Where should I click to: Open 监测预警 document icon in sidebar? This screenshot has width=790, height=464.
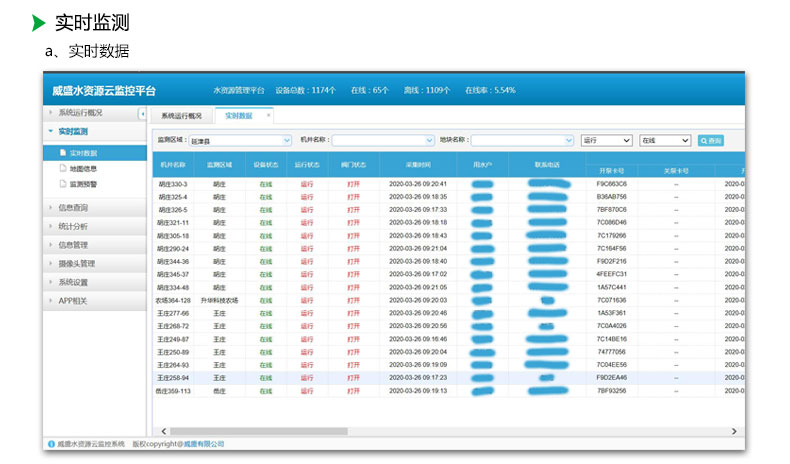(62, 184)
